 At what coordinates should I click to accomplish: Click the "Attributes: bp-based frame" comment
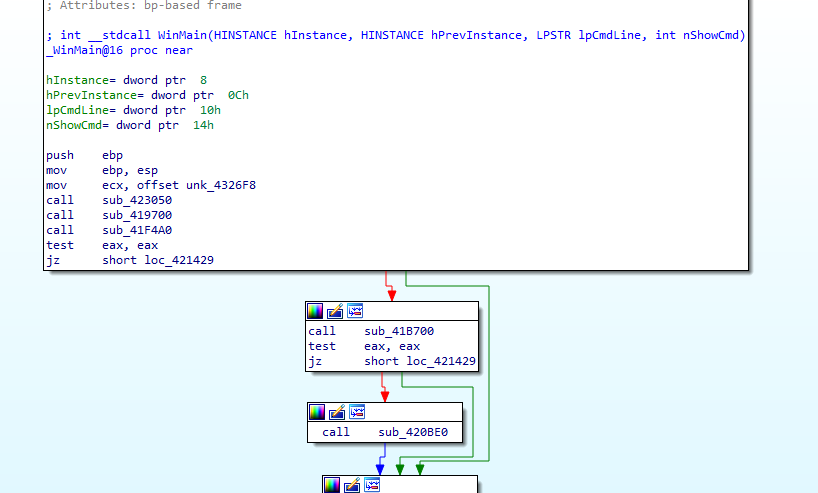click(144, 6)
